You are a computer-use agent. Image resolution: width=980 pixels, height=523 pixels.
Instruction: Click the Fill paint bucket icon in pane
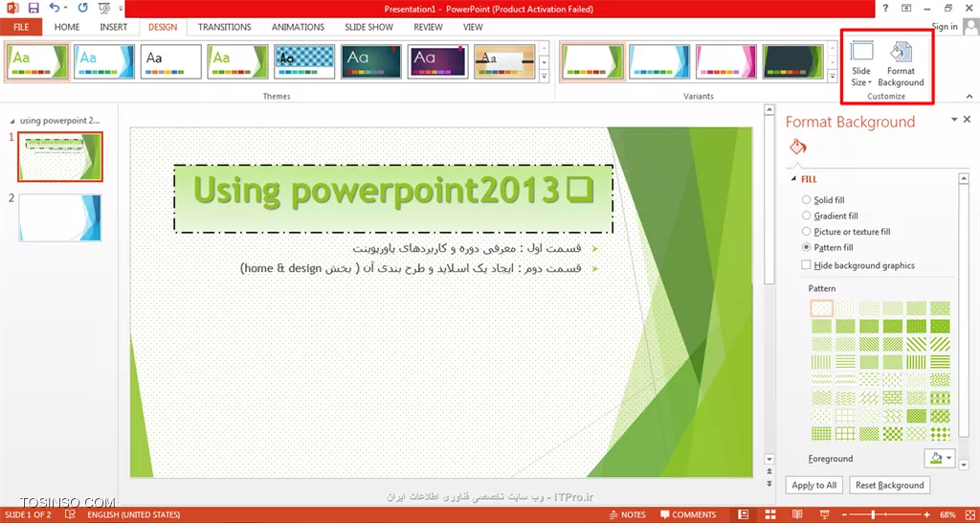click(798, 147)
